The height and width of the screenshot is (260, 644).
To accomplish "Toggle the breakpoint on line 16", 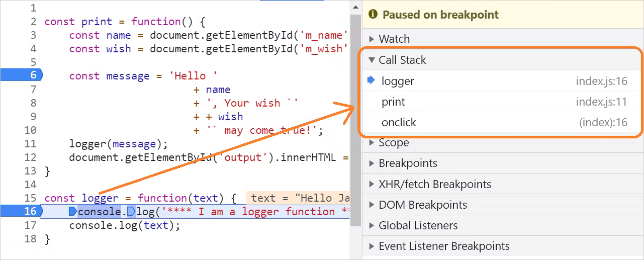I will (x=21, y=211).
